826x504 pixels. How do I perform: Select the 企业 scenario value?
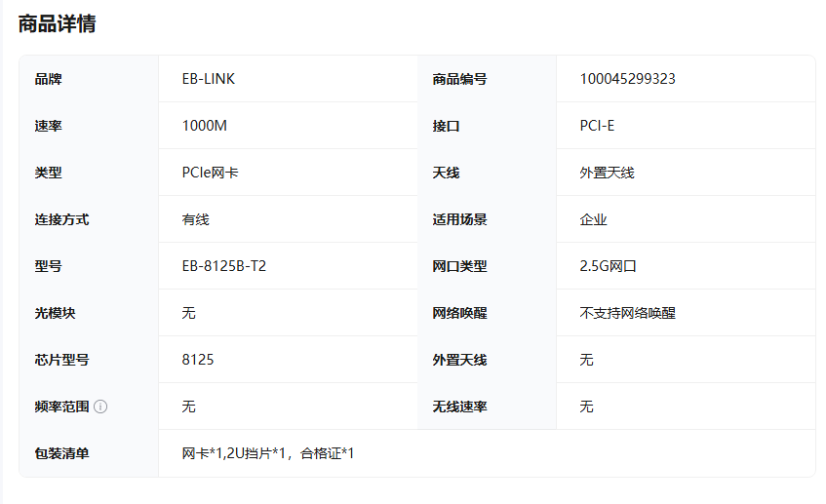pyautogui.click(x=593, y=219)
